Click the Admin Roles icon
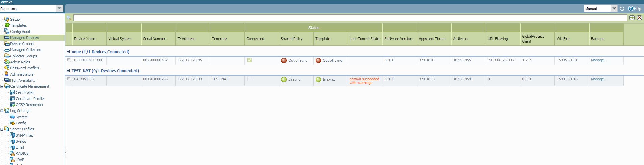 coord(7,62)
